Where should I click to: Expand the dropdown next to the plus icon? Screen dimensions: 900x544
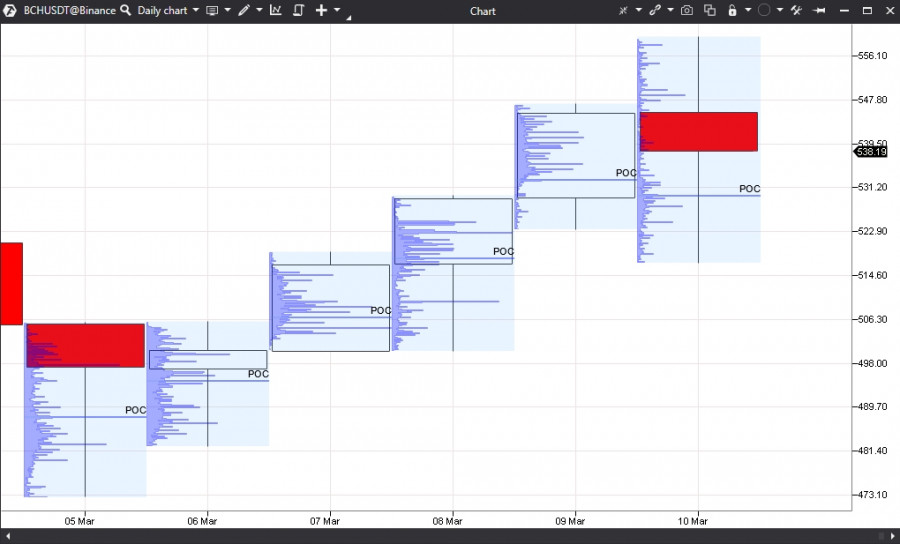tap(337, 10)
